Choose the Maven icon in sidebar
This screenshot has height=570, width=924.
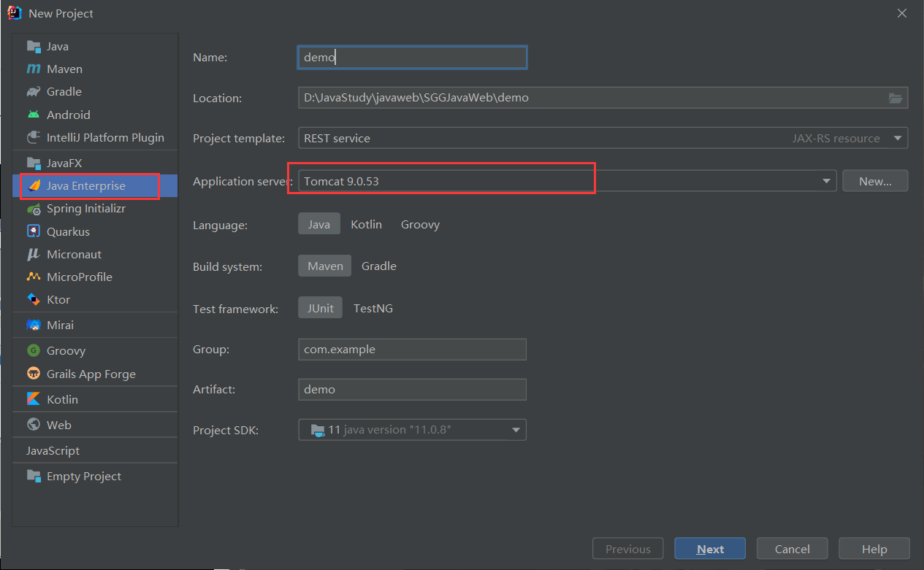click(34, 69)
